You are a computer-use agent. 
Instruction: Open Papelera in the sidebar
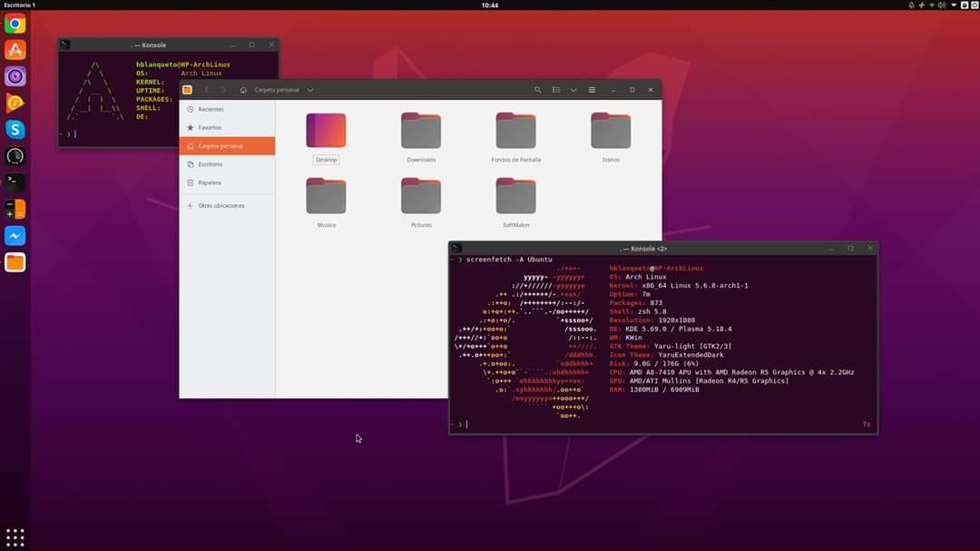[227, 182]
